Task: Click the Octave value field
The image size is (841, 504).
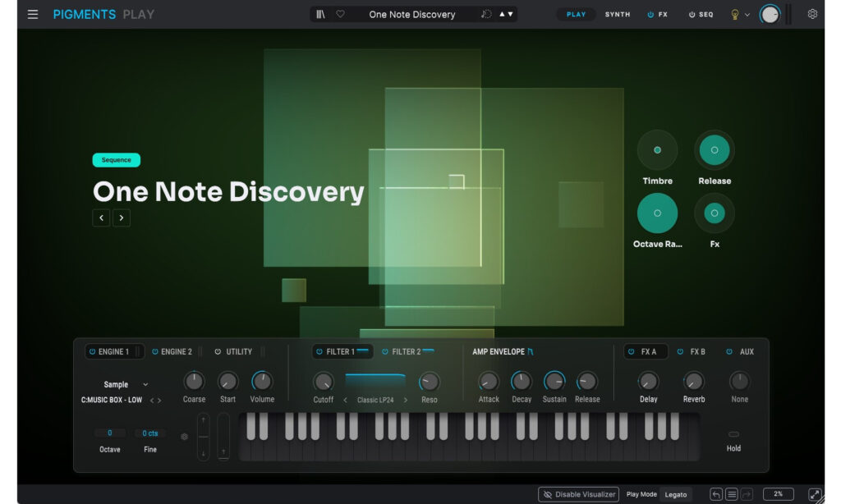Action: 109,433
